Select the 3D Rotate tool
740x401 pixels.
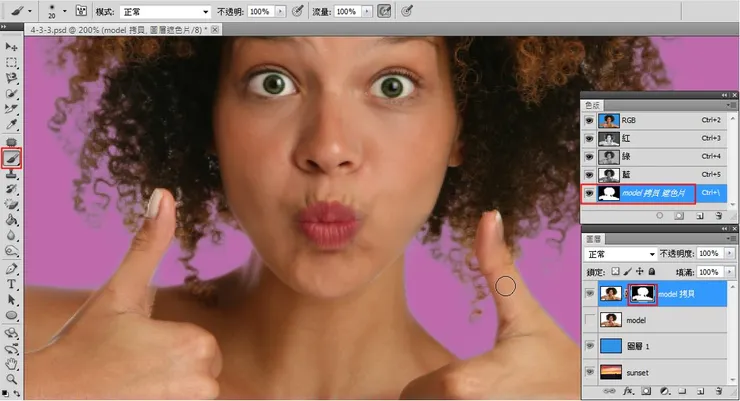pos(11,333)
